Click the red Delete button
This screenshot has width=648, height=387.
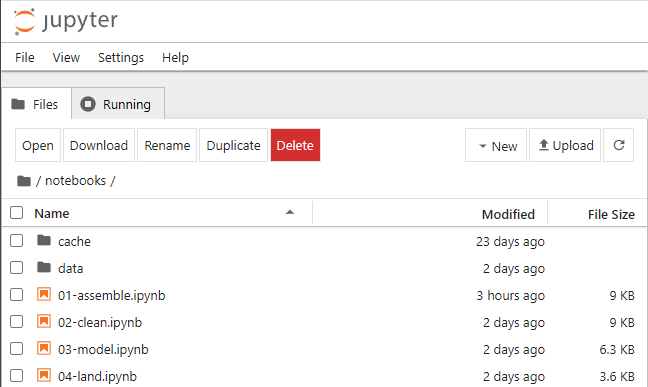(x=295, y=145)
